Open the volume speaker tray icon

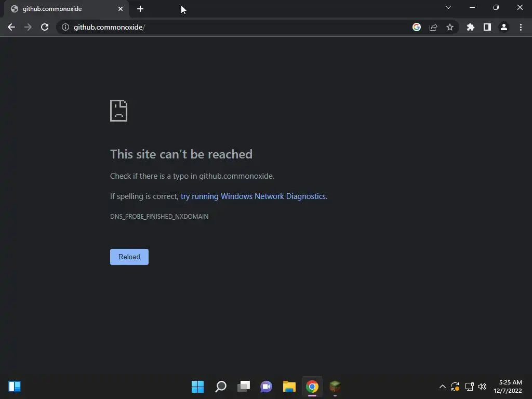pyautogui.click(x=482, y=387)
